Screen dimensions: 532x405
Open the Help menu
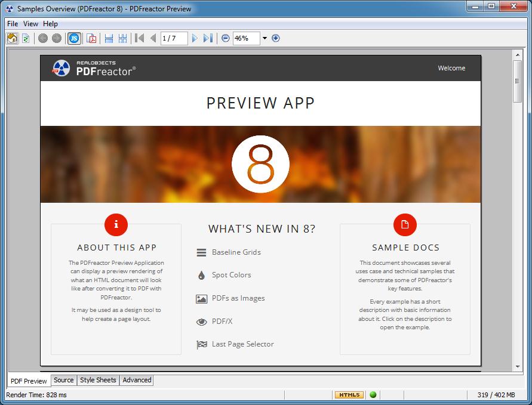50,24
